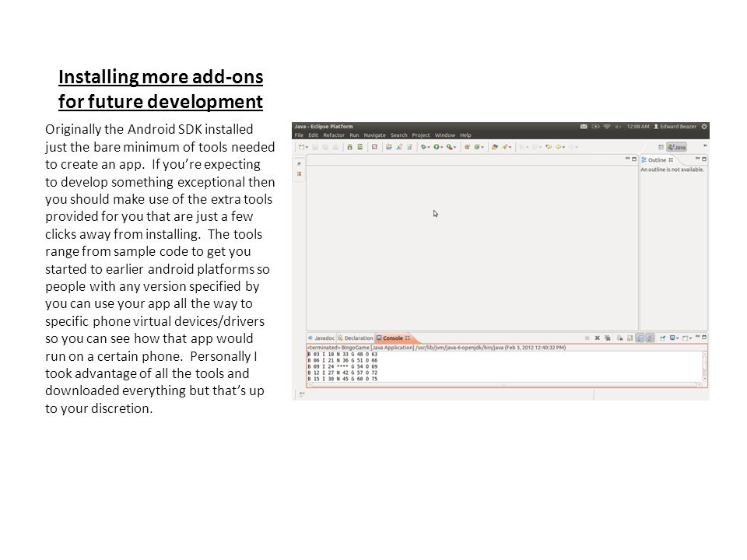Click the terminated BingoGame console description text
The image size is (747, 560).
(437, 348)
